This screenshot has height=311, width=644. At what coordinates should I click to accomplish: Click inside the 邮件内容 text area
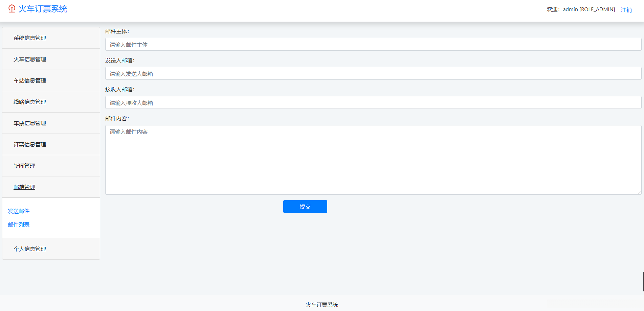tap(373, 160)
